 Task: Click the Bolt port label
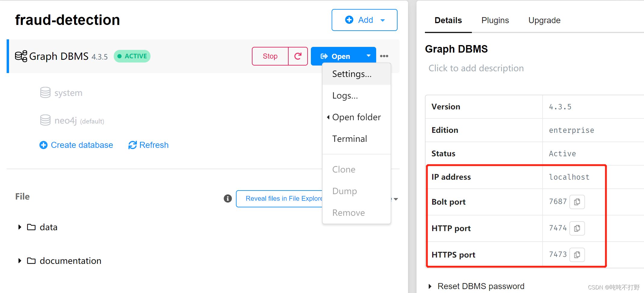[x=448, y=202]
